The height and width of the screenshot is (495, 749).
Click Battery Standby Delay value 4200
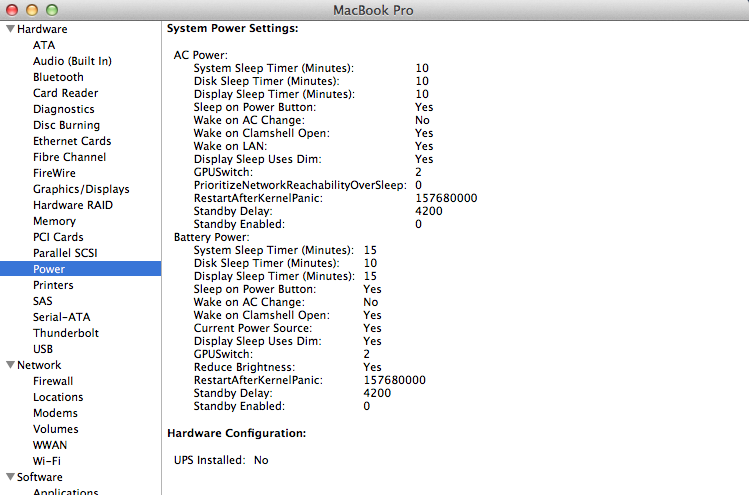377,393
